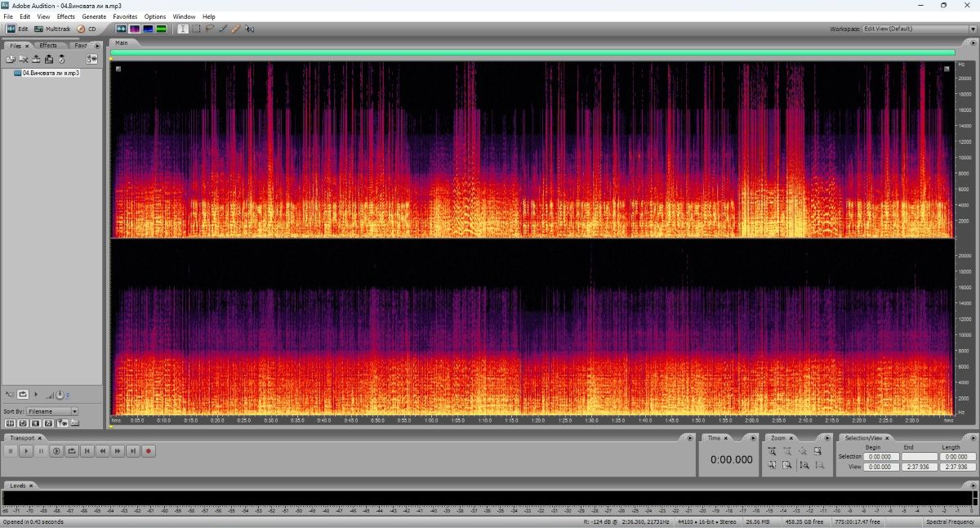Switch to Multitrack view
This screenshot has width=980, height=528.
coord(52,29)
